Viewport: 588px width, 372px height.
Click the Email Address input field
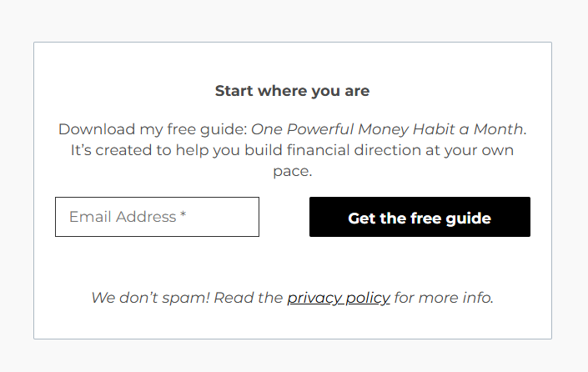pyautogui.click(x=157, y=217)
